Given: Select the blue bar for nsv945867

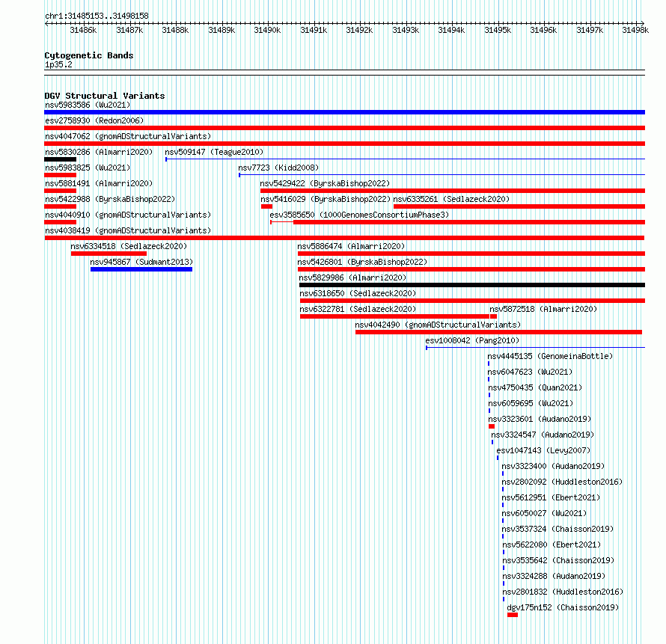Looking at the screenshot, I should coord(141,269).
